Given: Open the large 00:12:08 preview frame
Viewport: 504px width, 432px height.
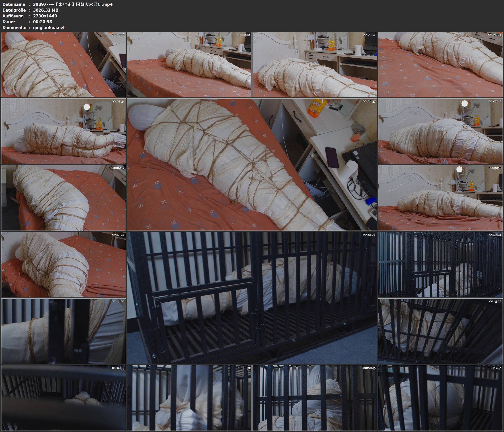Looking at the screenshot, I should pos(252,298).
